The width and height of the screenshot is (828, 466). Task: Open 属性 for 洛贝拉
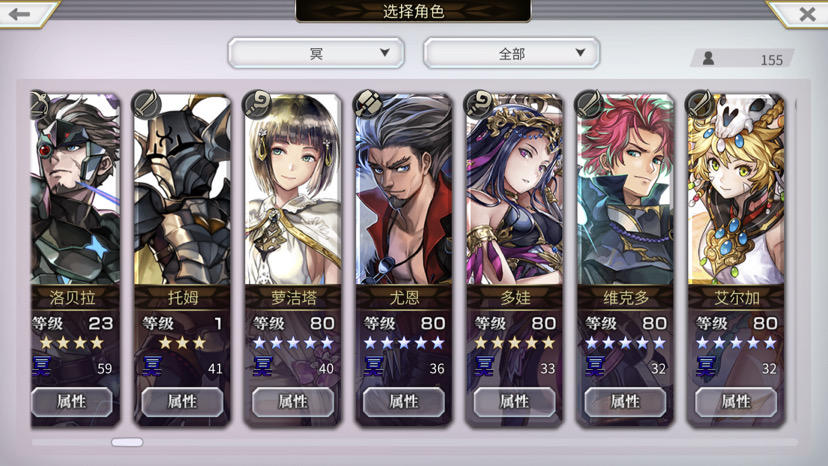pyautogui.click(x=71, y=402)
